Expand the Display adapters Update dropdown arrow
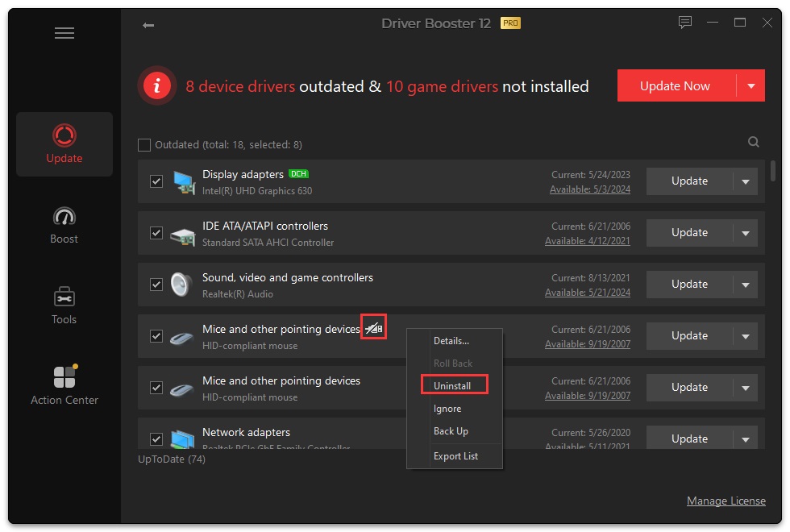 [x=746, y=181]
